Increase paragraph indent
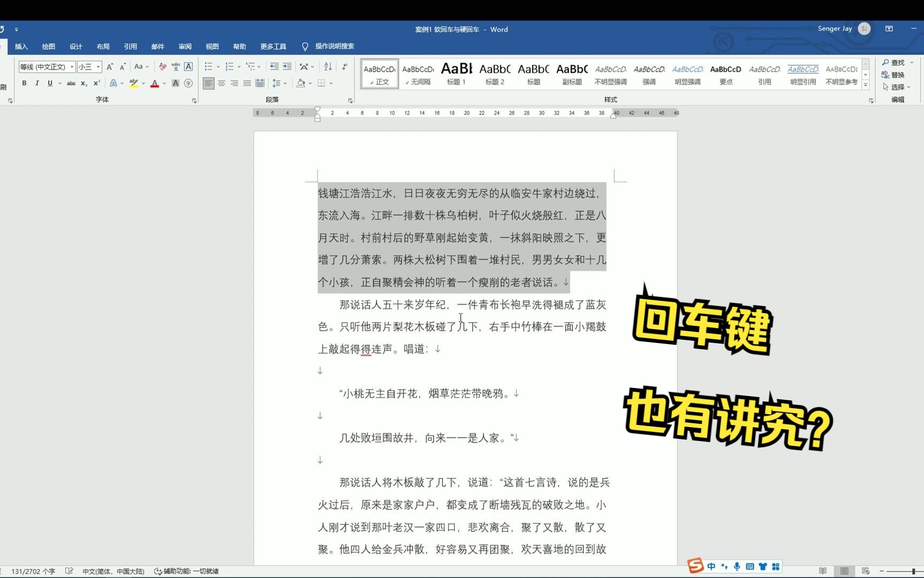Image resolution: width=924 pixels, height=578 pixels. 287,67
